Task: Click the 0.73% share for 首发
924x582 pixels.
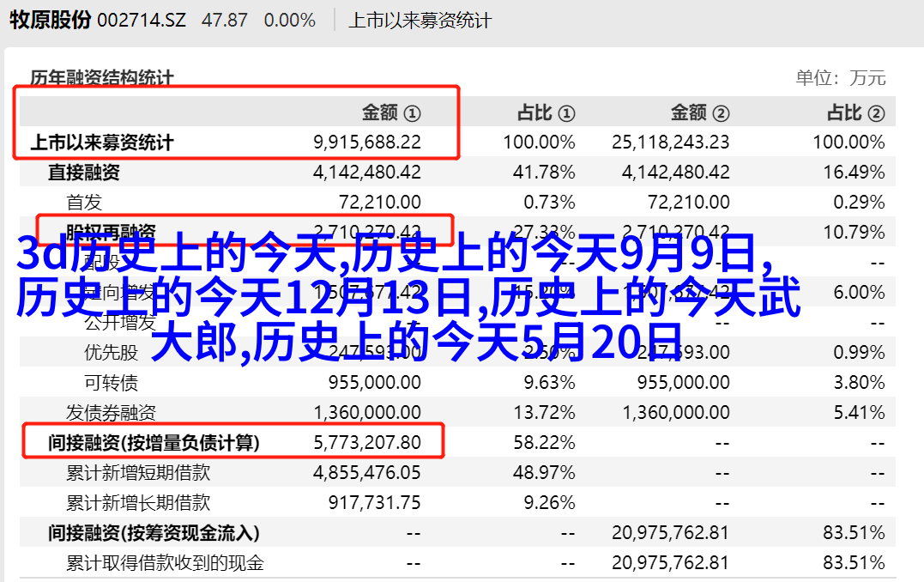Action: 549,203
